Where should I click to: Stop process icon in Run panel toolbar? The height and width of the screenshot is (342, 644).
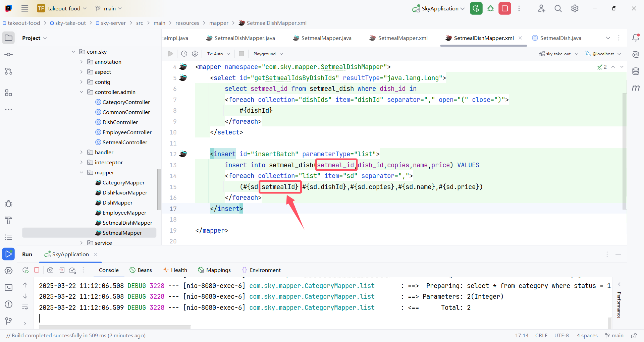click(37, 270)
